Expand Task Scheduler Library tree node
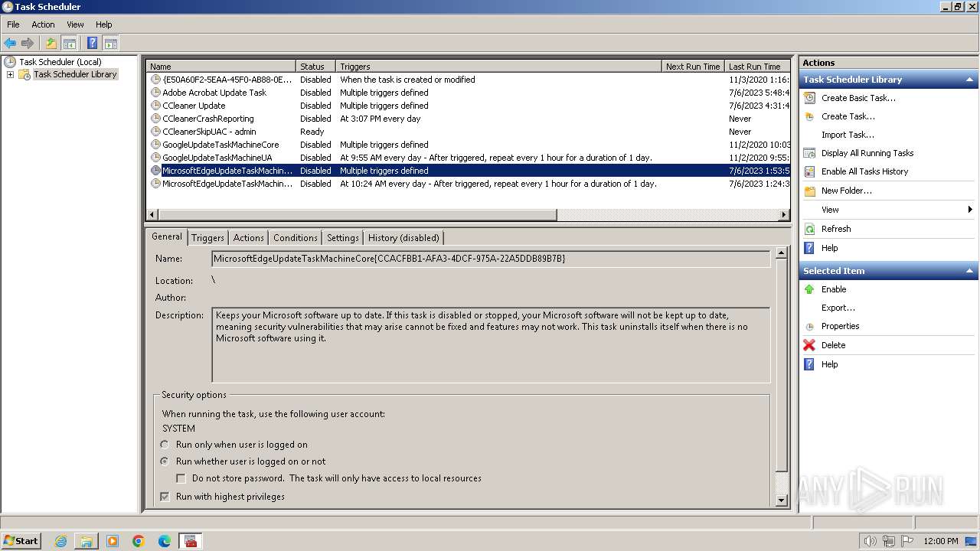The width and height of the screenshot is (980, 551). pyautogui.click(x=10, y=74)
